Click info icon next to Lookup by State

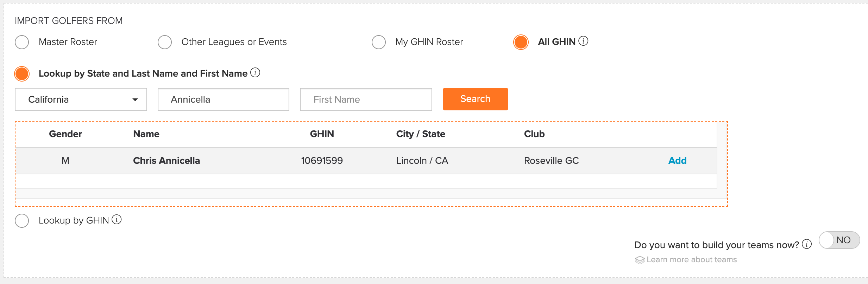tap(255, 73)
